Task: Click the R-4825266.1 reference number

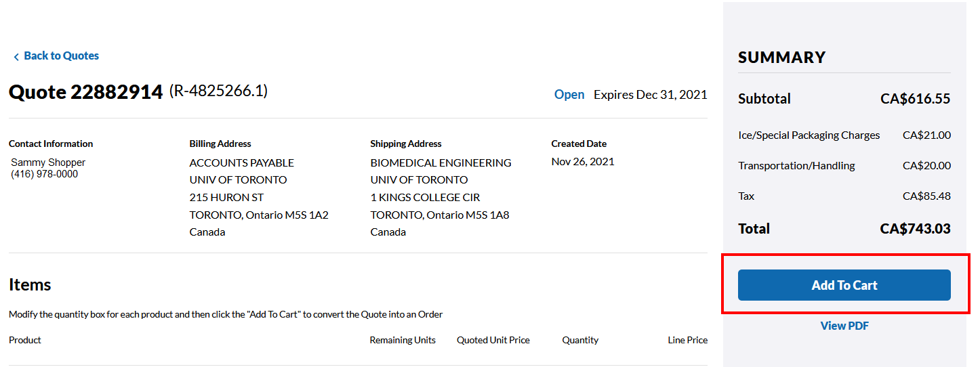Action: pyautogui.click(x=218, y=91)
